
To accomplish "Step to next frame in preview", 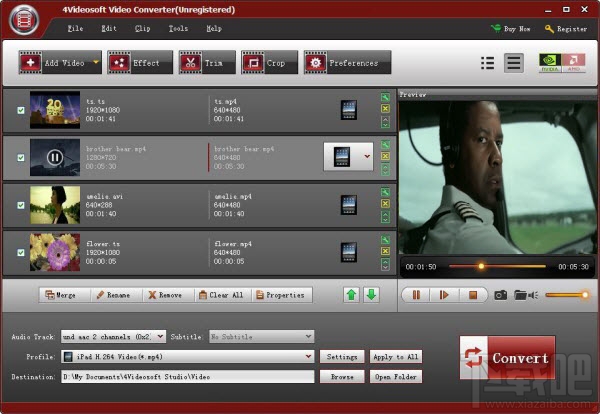I will click(x=444, y=295).
